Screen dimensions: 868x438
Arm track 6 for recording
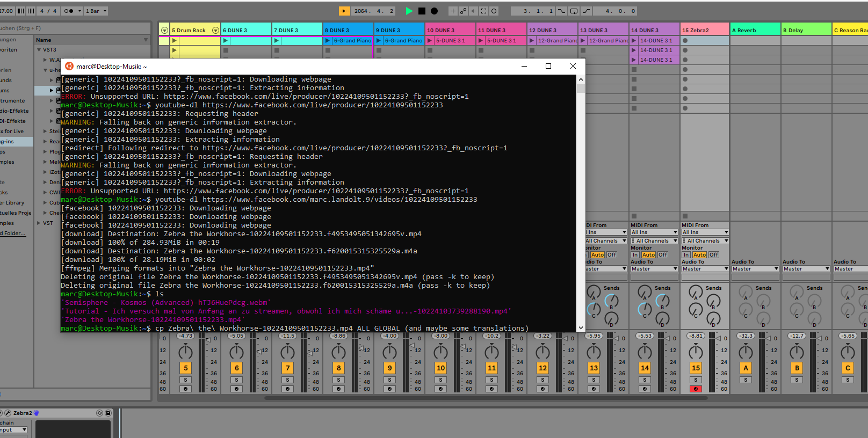coord(236,389)
